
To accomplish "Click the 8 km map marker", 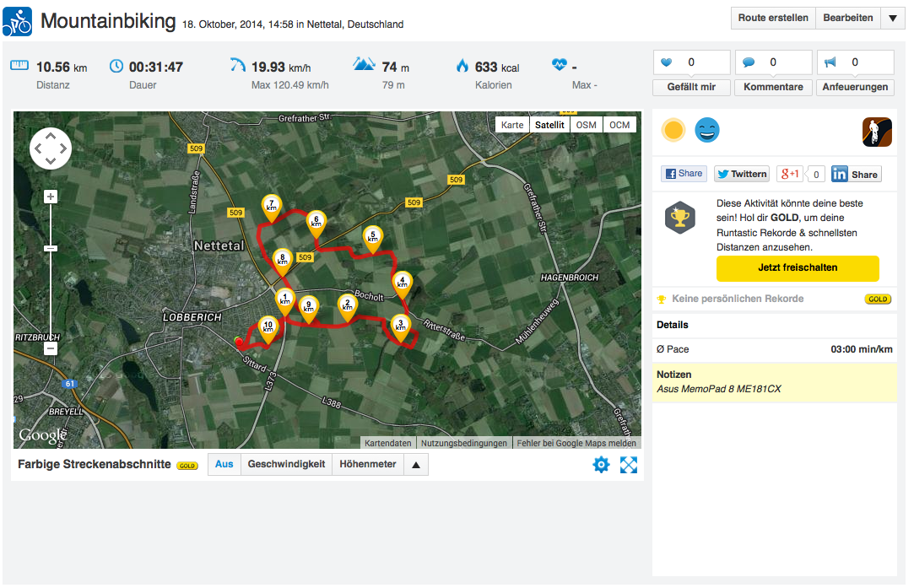I will [x=283, y=261].
